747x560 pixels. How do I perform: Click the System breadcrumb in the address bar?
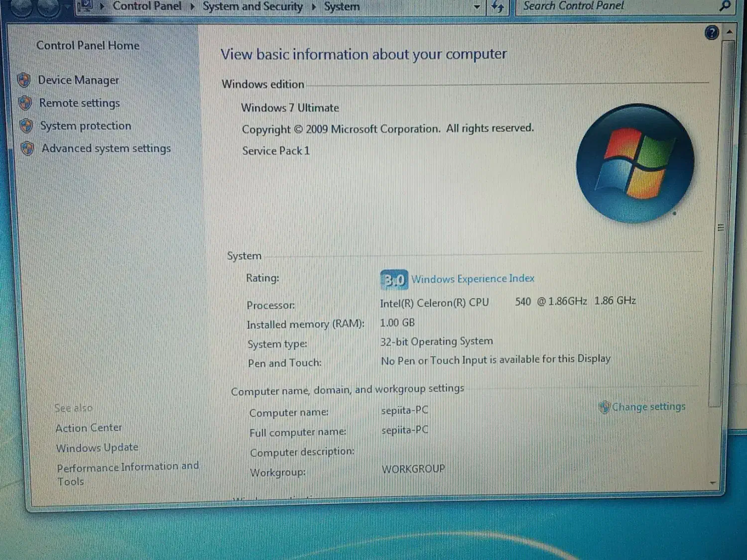(342, 6)
